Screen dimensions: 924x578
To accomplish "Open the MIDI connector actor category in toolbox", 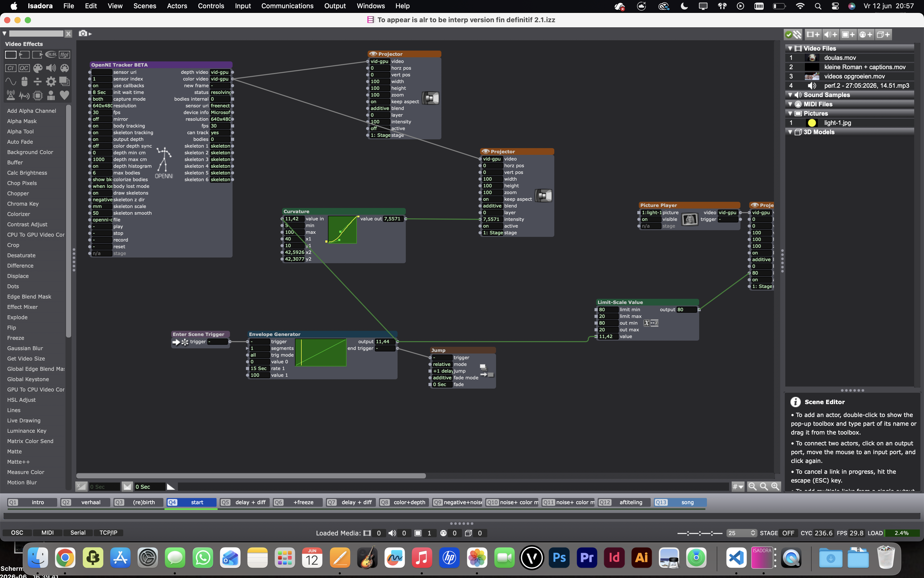I will click(x=64, y=68).
